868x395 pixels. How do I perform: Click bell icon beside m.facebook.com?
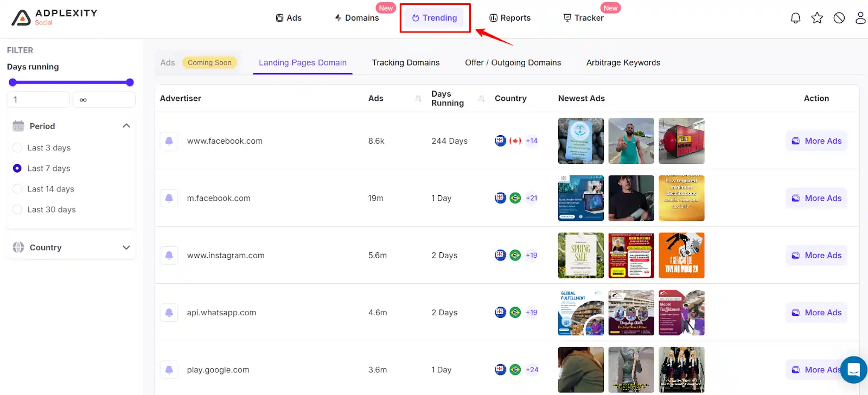click(x=169, y=198)
